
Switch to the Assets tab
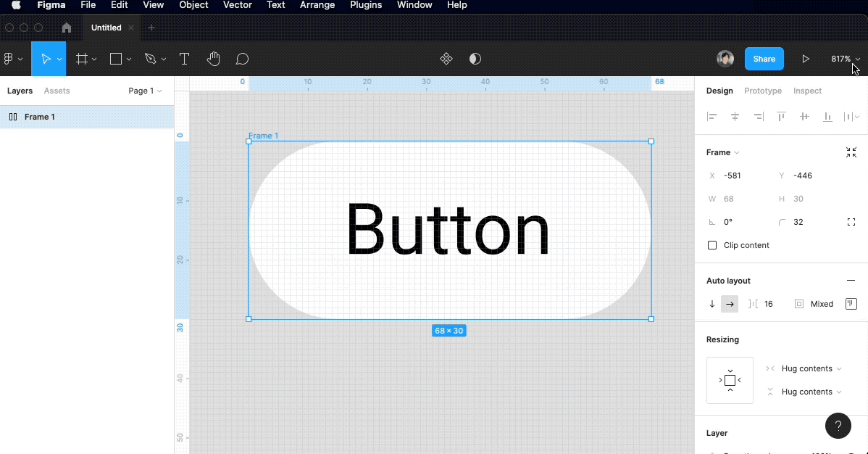[x=57, y=91]
